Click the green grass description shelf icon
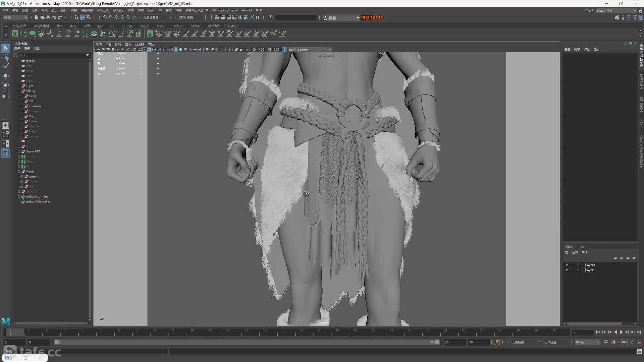The height and width of the screenshot is (362, 644). [150, 34]
